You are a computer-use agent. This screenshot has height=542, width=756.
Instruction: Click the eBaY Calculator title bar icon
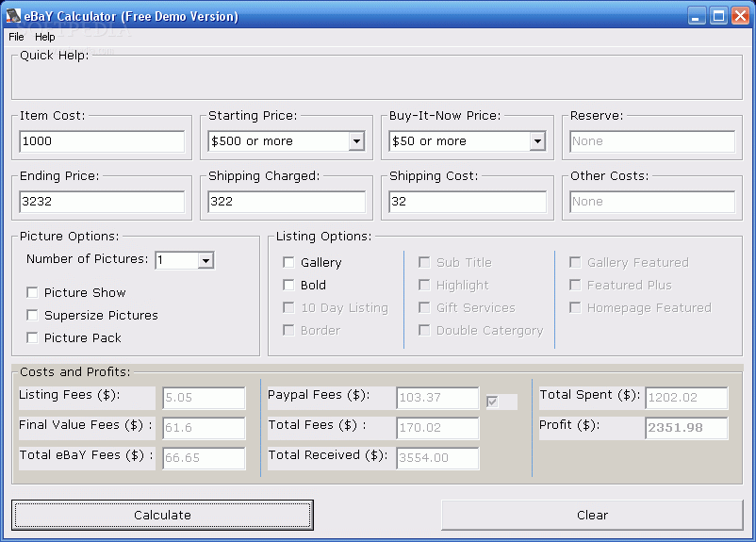13,16
